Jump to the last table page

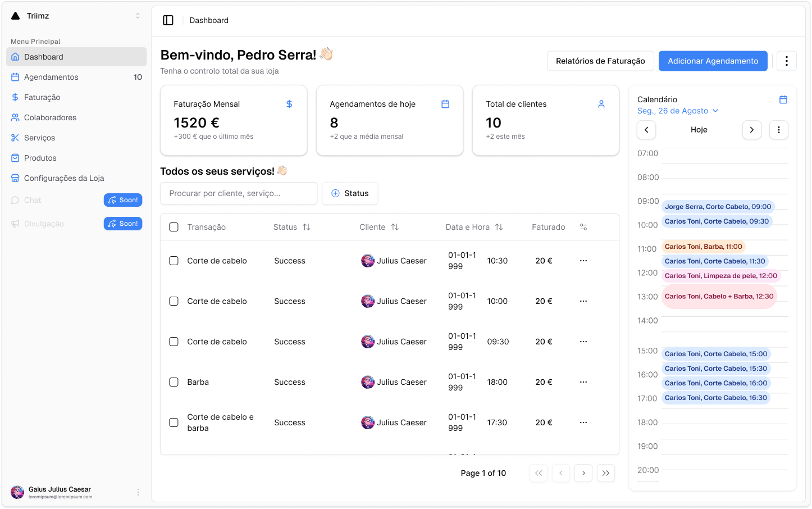click(605, 473)
